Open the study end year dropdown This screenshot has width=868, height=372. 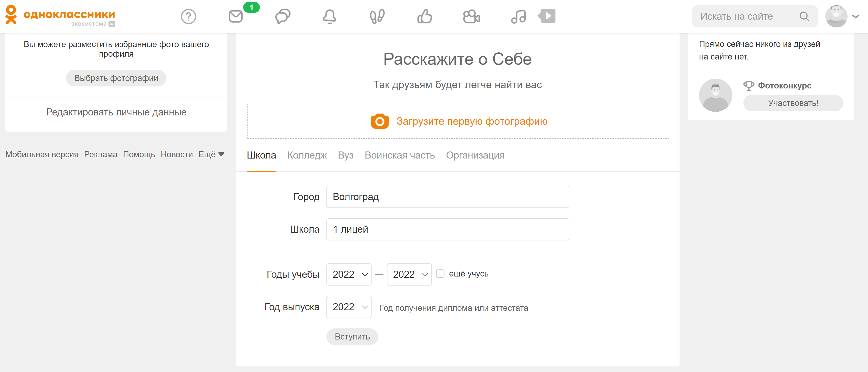tap(409, 274)
